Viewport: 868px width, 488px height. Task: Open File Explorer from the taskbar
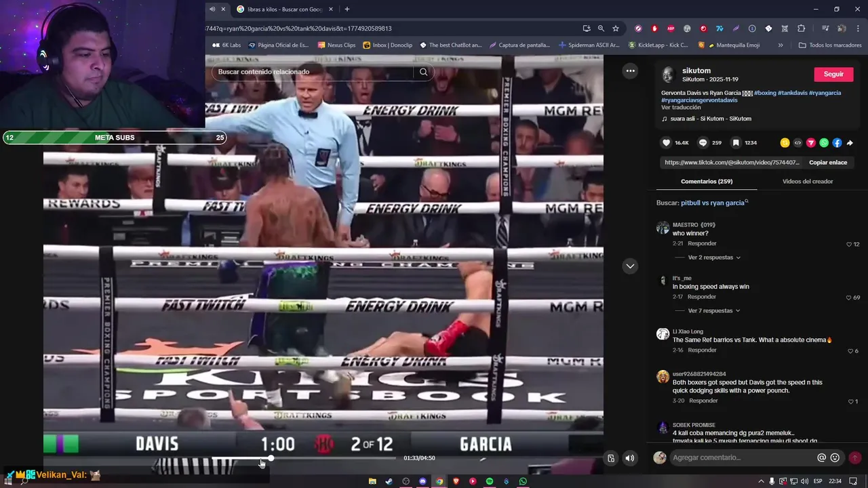(x=372, y=481)
